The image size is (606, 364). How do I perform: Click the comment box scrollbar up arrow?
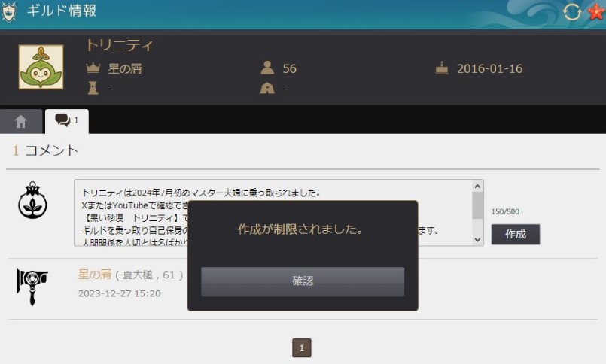477,186
